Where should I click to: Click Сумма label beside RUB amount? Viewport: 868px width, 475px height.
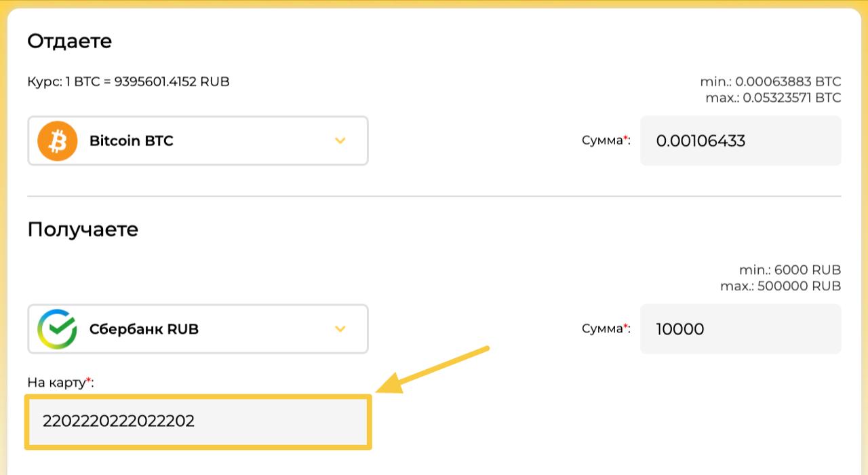point(605,328)
